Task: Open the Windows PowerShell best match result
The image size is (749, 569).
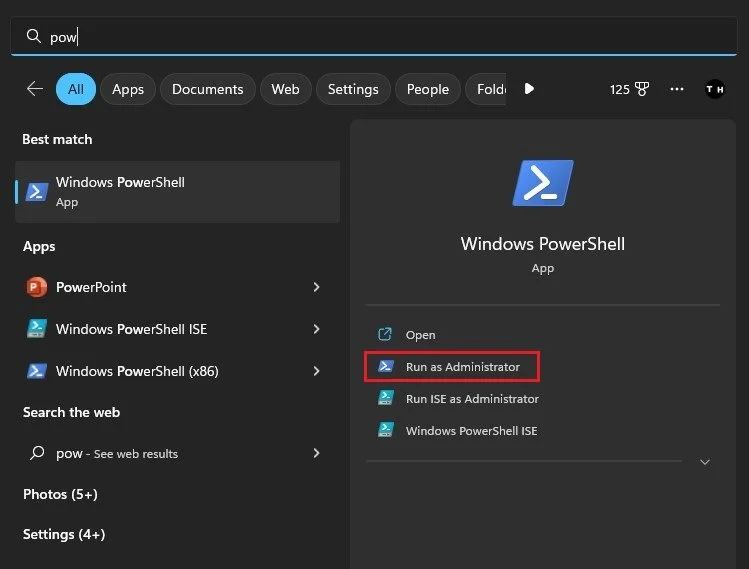Action: point(177,192)
